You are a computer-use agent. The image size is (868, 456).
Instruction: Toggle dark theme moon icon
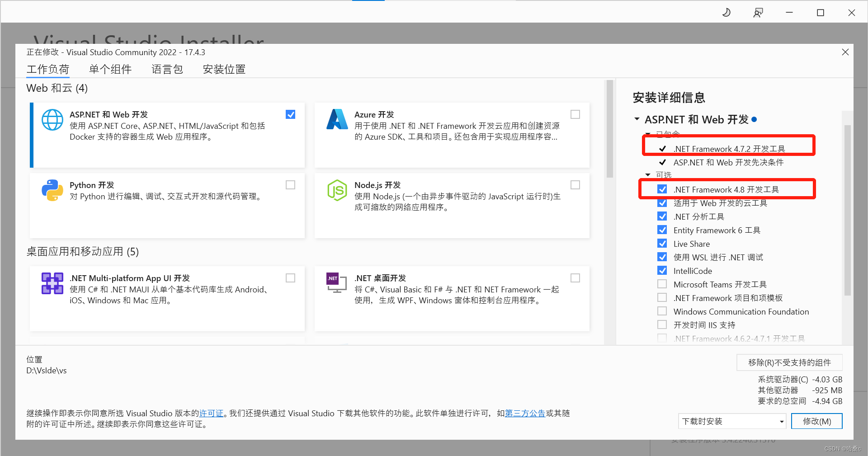726,13
